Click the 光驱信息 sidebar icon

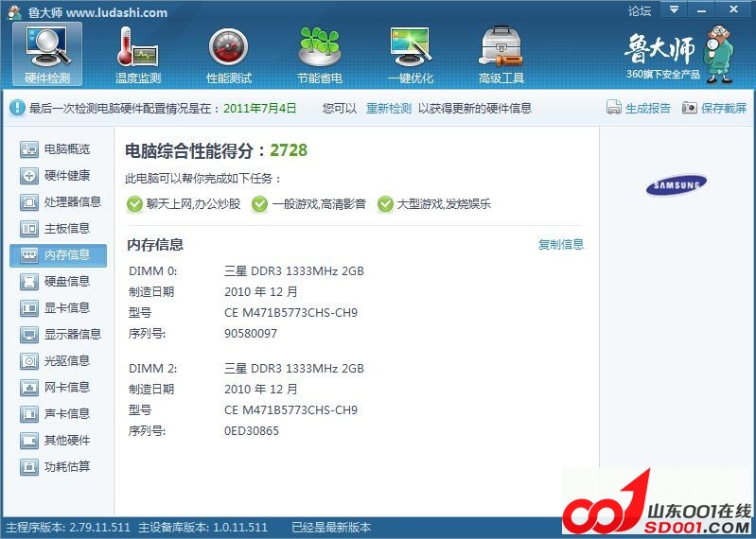tap(29, 361)
